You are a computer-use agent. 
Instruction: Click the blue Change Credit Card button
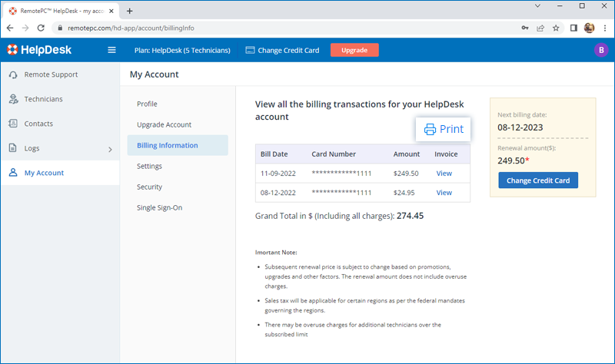pos(538,180)
